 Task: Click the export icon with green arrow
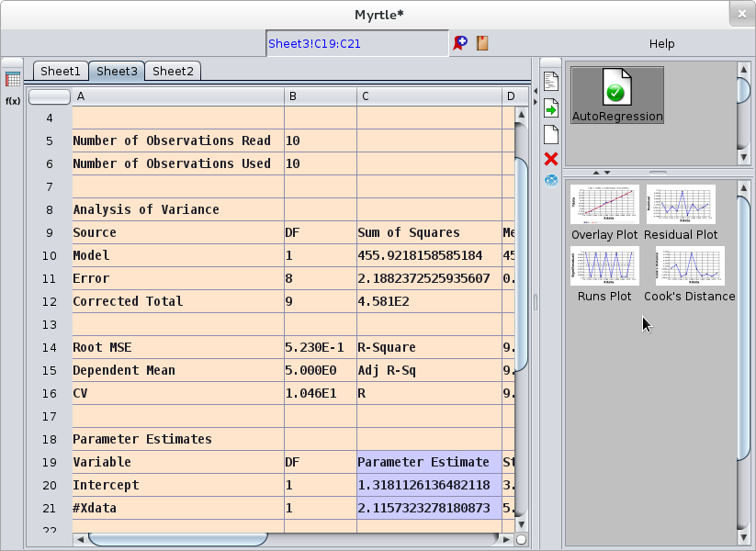(549, 107)
